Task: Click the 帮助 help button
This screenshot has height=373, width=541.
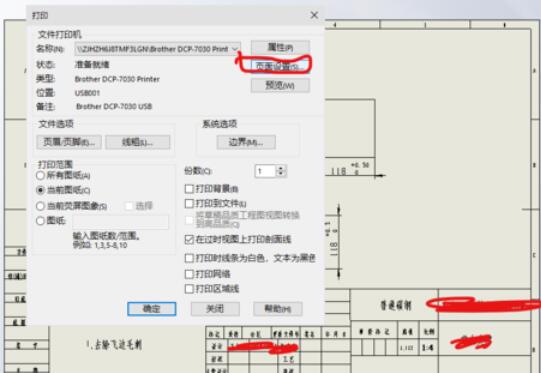Action: click(278, 309)
